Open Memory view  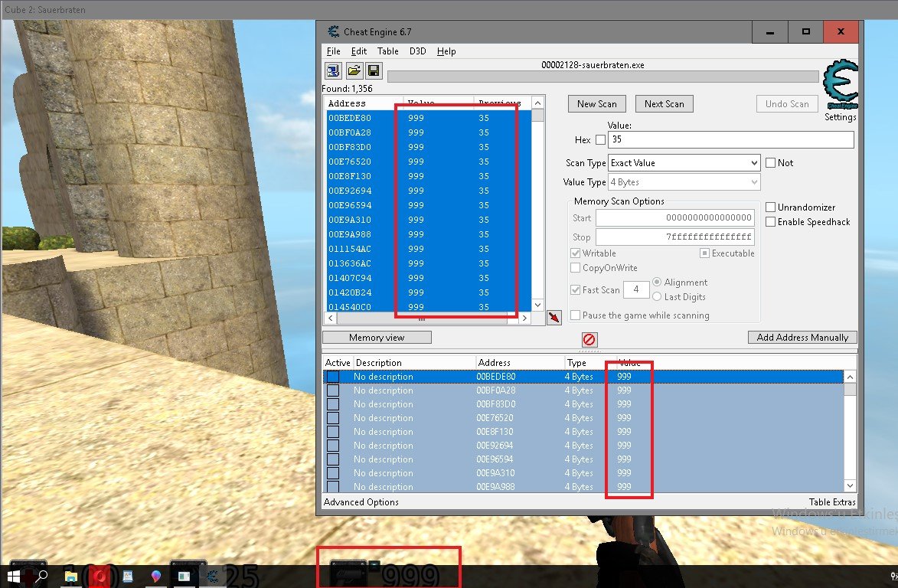coord(377,337)
